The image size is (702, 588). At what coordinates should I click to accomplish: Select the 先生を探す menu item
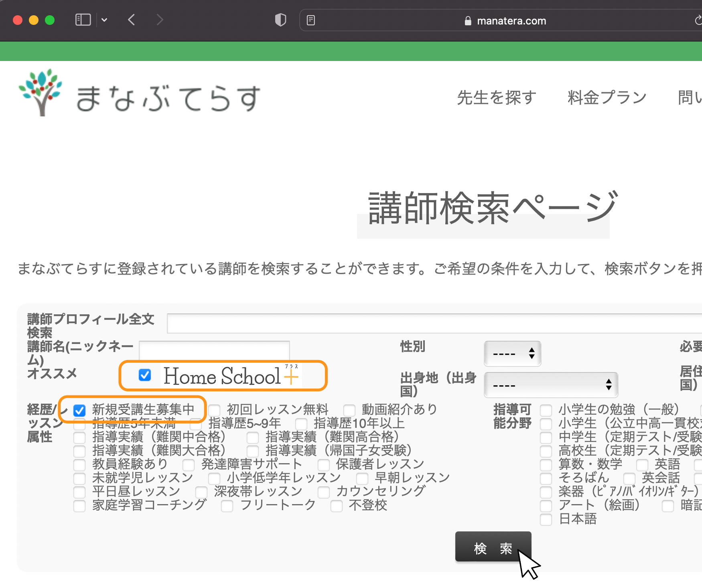click(497, 97)
